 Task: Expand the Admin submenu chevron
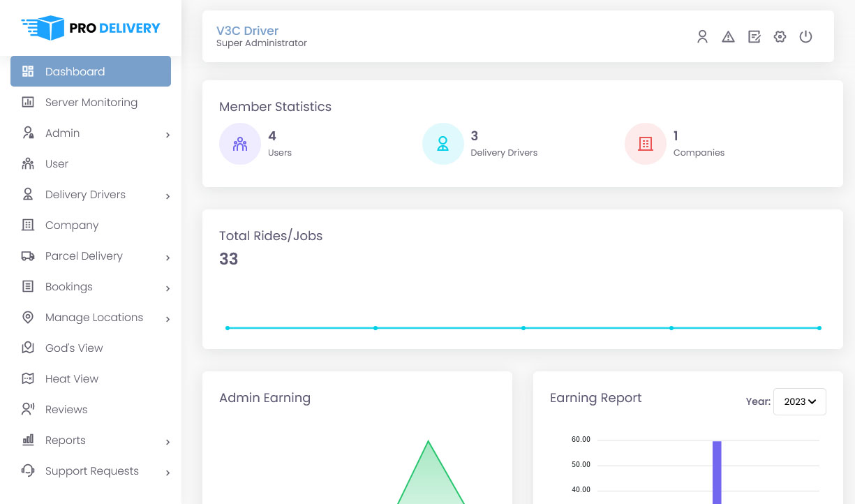coord(168,135)
